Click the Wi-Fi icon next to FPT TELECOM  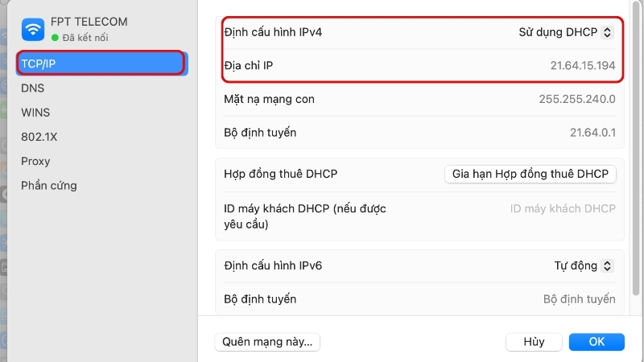[x=33, y=29]
